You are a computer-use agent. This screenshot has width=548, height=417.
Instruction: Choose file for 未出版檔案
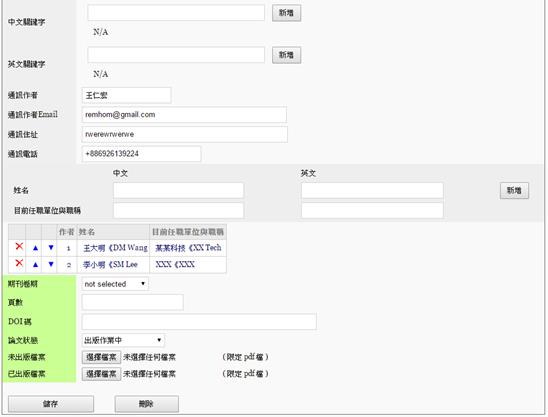point(101,357)
